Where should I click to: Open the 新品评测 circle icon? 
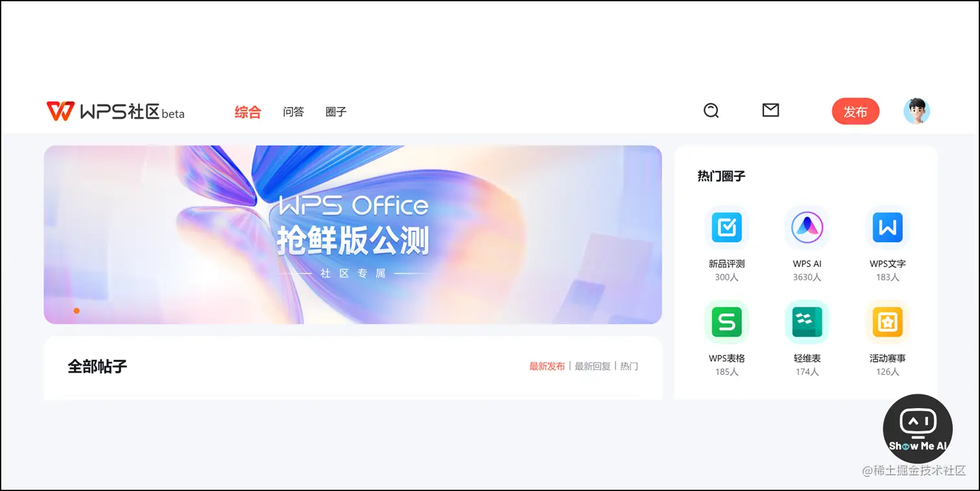[x=727, y=228]
